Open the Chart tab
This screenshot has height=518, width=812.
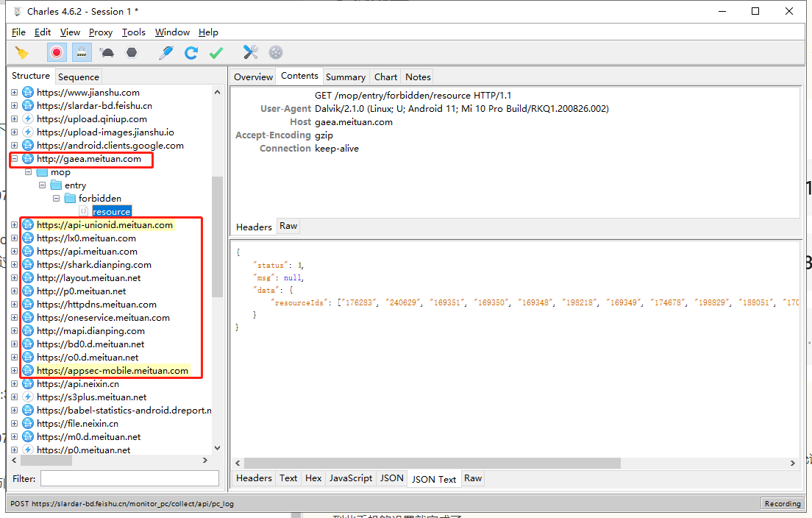[x=385, y=77]
